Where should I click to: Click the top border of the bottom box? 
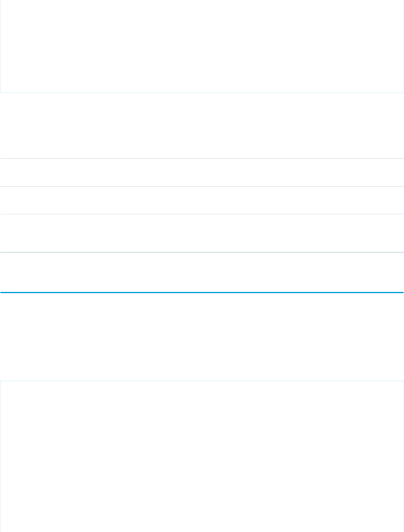click(x=202, y=381)
